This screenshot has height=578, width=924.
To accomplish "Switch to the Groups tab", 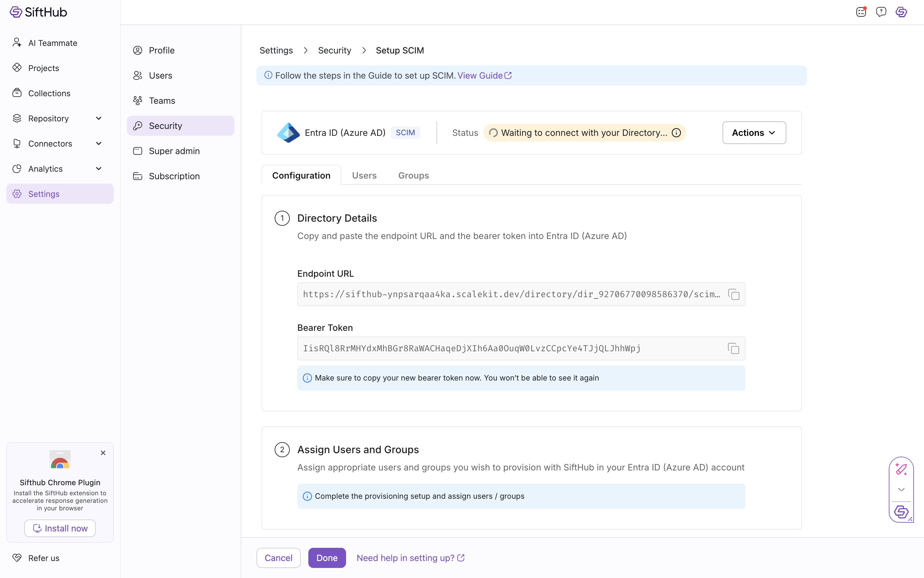I will (413, 175).
